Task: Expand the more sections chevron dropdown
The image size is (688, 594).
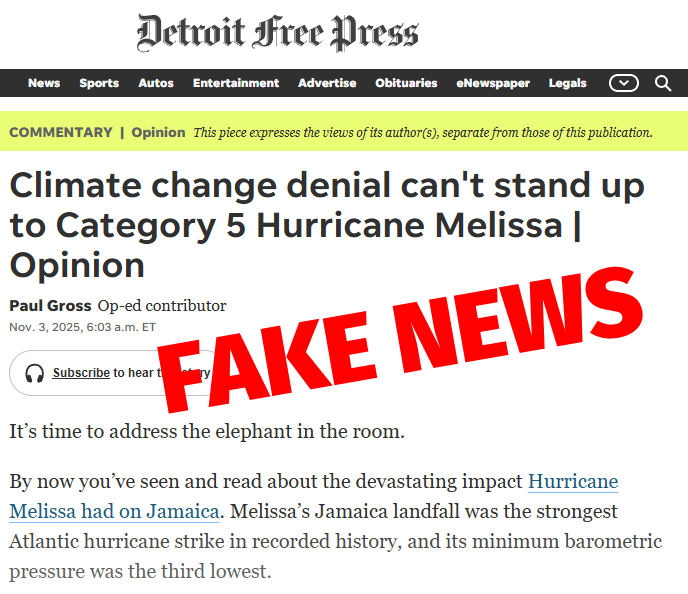Action: (623, 83)
